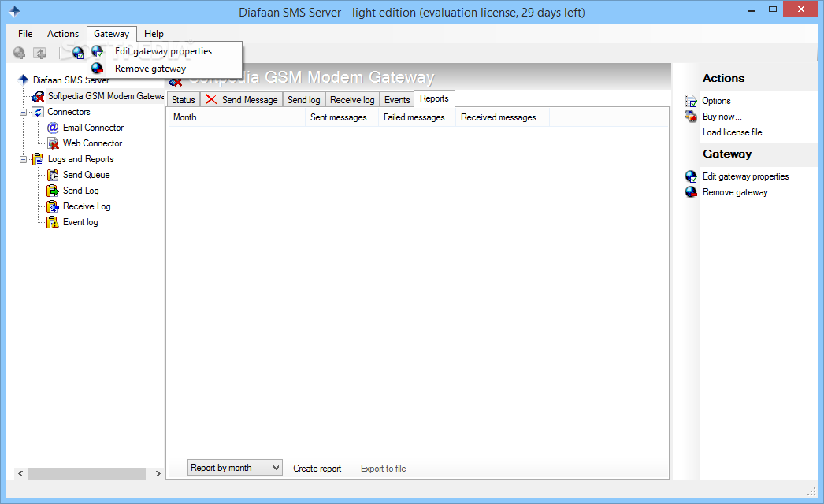Select Softpedia GSM Modem Gateway tree node
The image size is (824, 504).
tap(106, 96)
